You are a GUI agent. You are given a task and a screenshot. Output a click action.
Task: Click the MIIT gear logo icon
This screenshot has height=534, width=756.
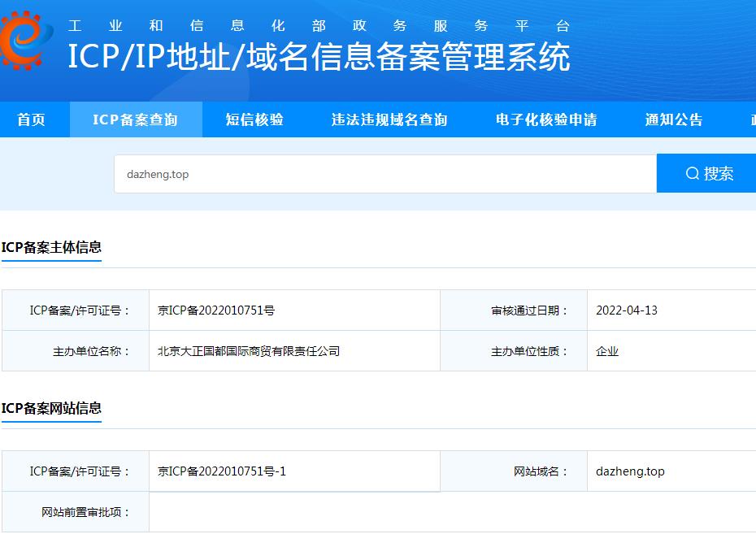27,39
